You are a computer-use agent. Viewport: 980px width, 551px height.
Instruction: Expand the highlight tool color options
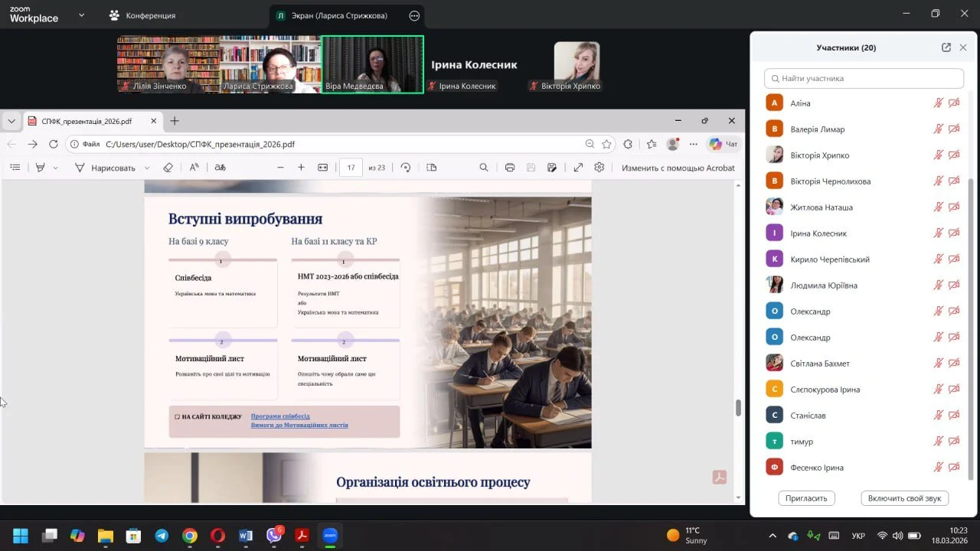[56, 168]
